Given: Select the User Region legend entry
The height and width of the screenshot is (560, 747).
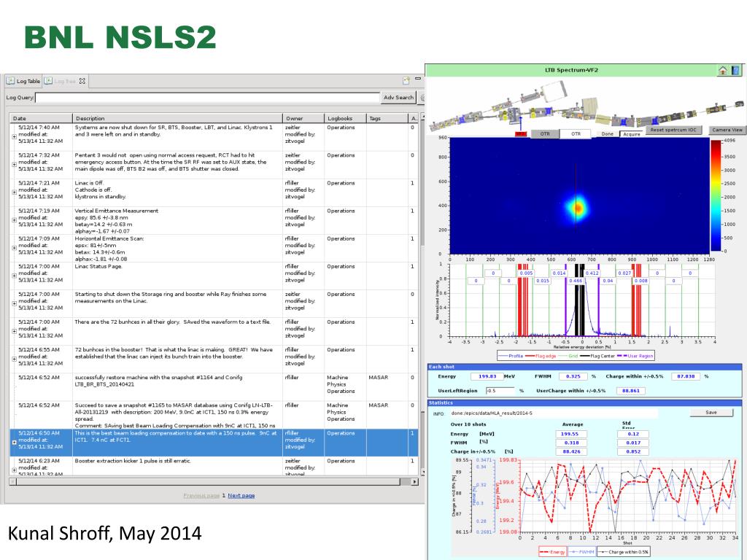Looking at the screenshot, I should [635, 356].
